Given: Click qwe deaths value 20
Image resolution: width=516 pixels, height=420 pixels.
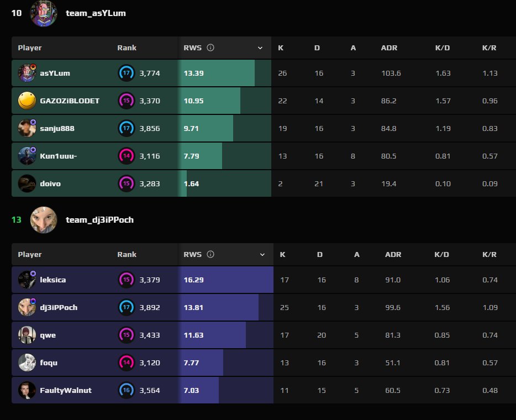Looking at the screenshot, I should pyautogui.click(x=322, y=335).
